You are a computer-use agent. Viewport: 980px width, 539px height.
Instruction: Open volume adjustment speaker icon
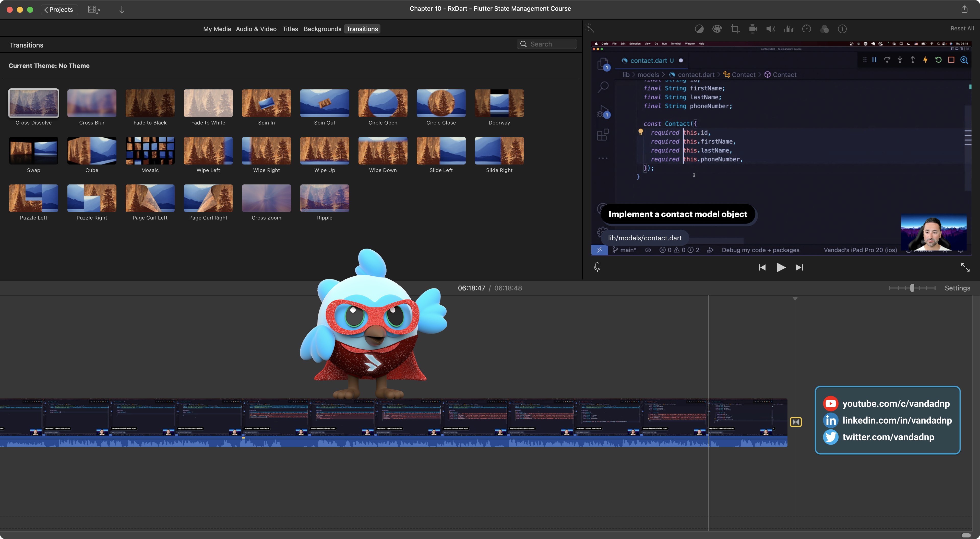770,29
